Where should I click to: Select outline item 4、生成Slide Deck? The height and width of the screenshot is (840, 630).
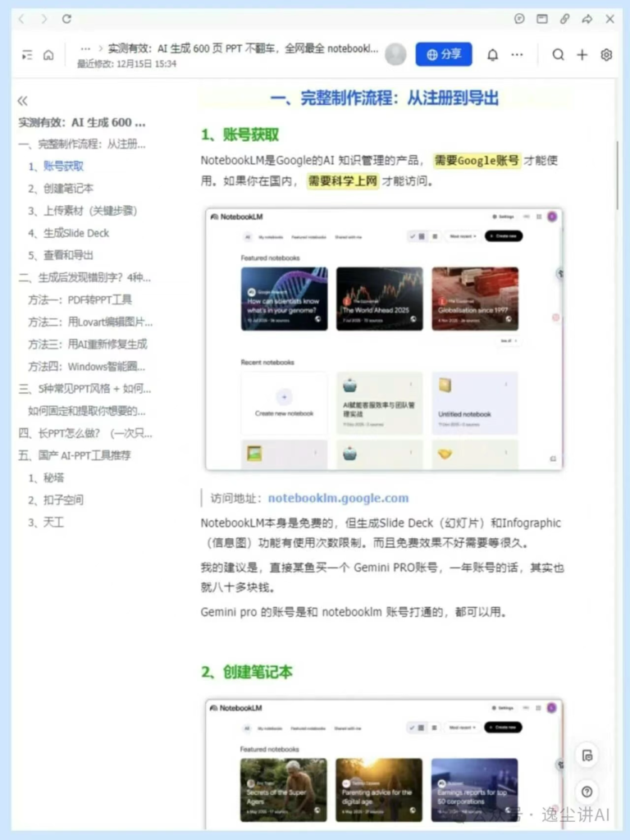[69, 233]
